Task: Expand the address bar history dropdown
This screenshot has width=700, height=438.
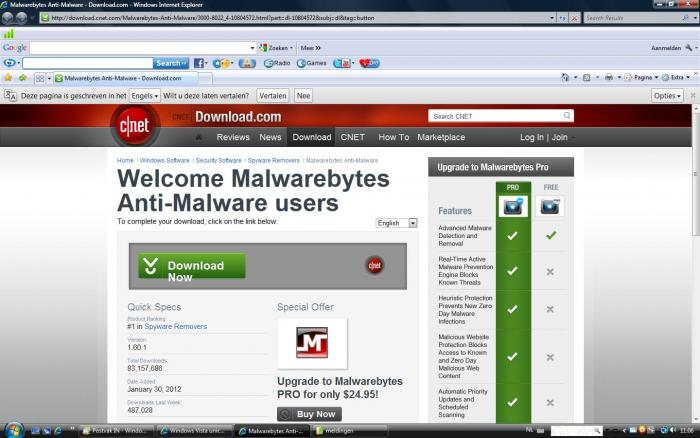Action: pos(552,18)
